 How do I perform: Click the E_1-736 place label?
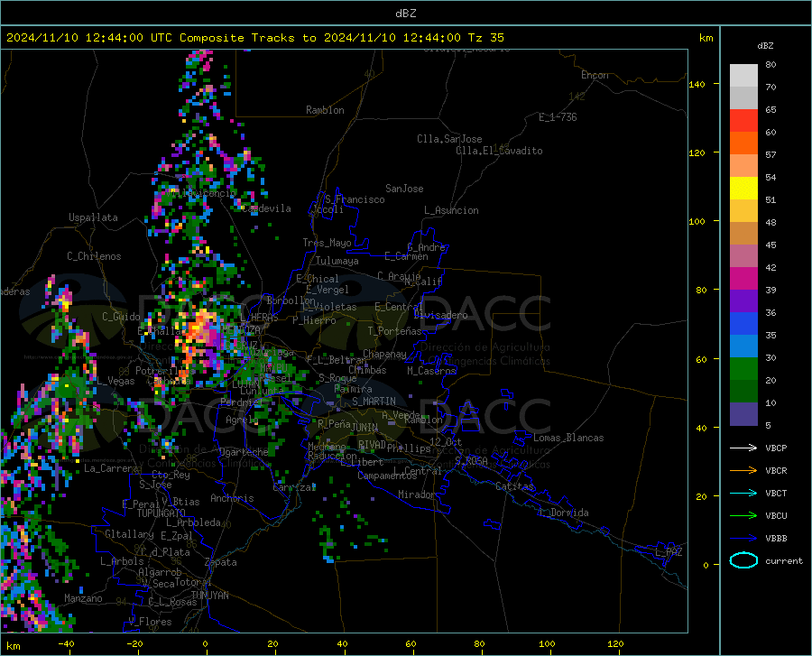[x=558, y=117]
